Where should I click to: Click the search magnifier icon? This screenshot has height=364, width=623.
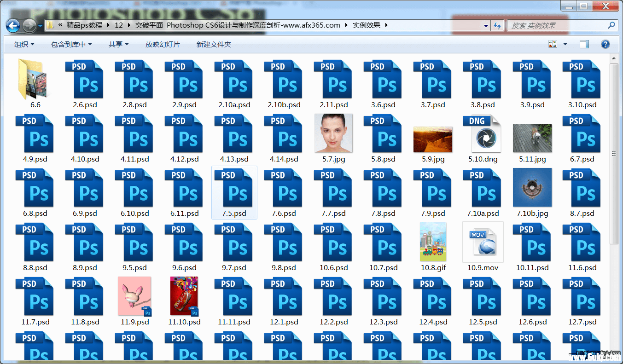pos(611,25)
